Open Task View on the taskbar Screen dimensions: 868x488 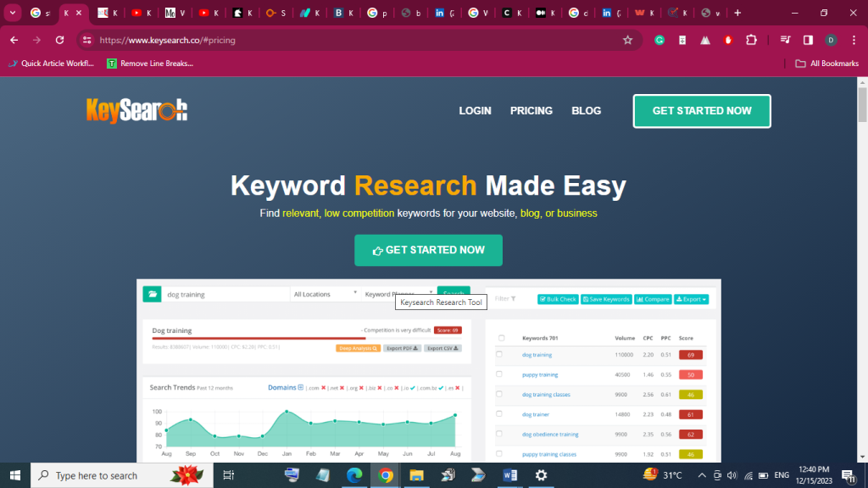coord(228,475)
